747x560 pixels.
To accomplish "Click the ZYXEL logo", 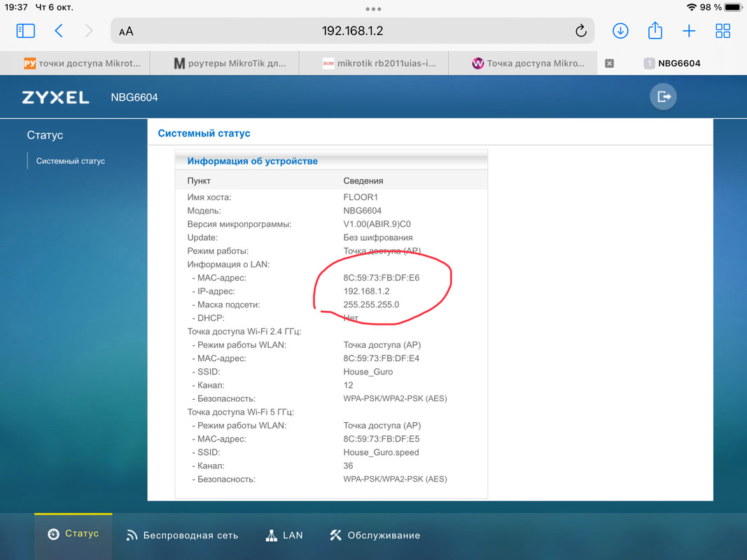I will [x=55, y=97].
